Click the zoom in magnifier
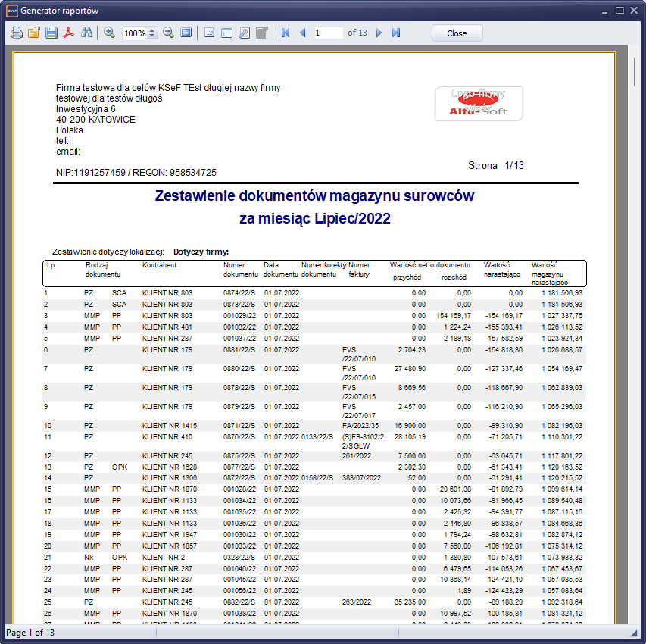 (110, 33)
